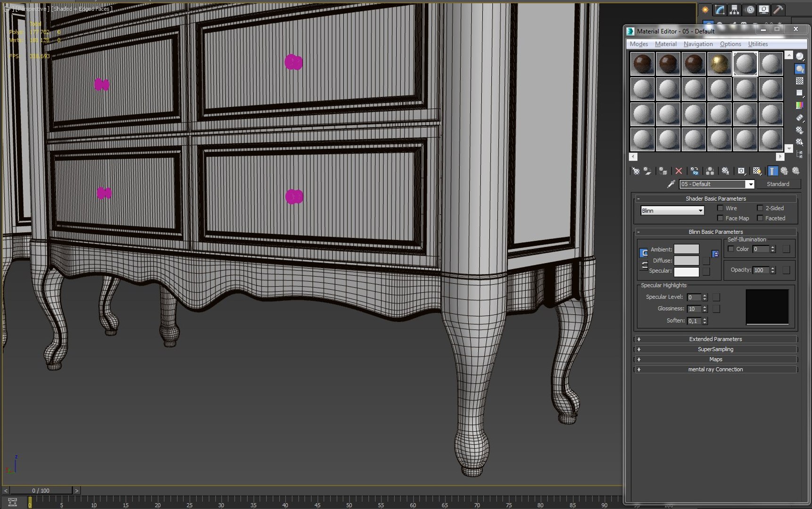The image size is (812, 509).
Task: Click Ambient color swatch
Action: point(686,249)
